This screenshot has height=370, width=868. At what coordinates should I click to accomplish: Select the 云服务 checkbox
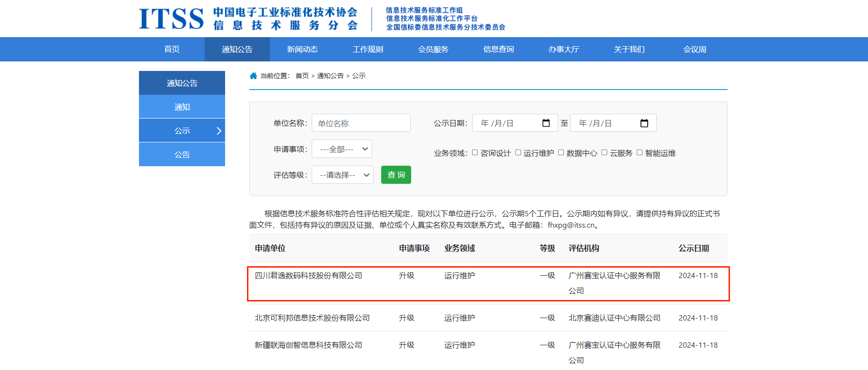pyautogui.click(x=604, y=152)
